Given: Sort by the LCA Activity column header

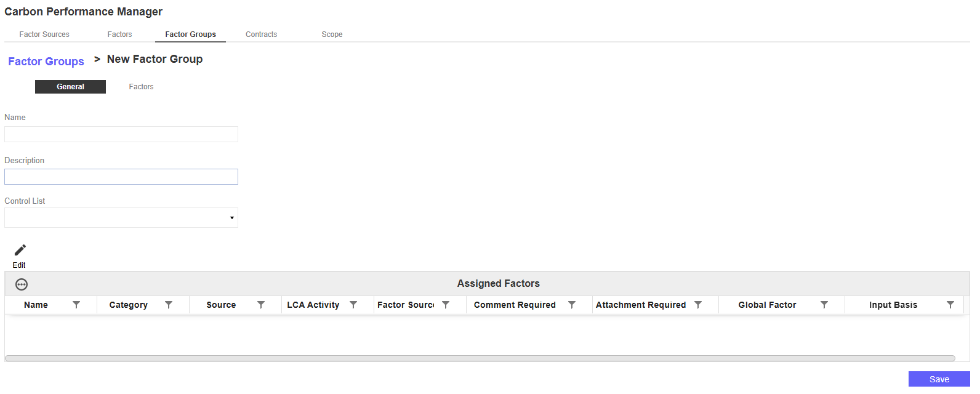Looking at the screenshot, I should pyautogui.click(x=313, y=305).
